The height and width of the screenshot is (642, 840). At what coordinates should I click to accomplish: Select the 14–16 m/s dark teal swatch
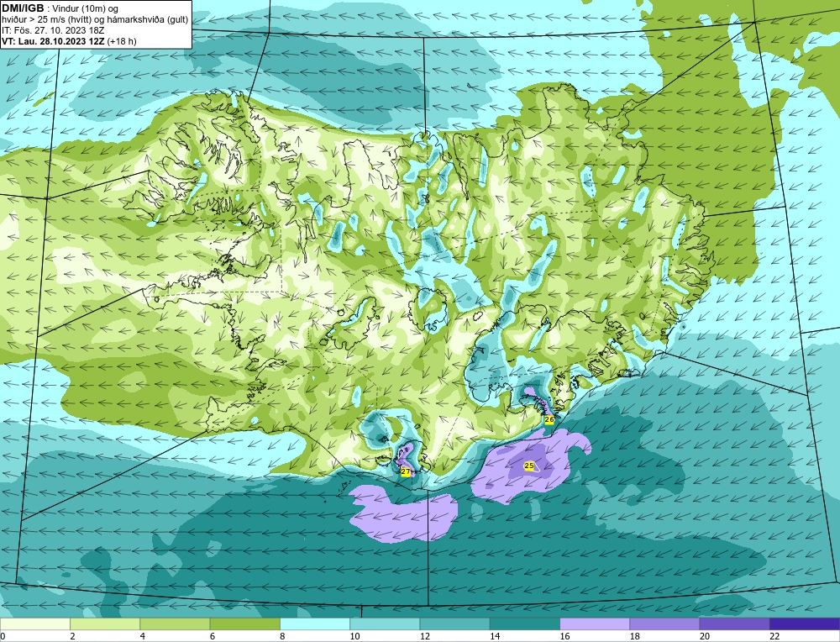pos(525,624)
